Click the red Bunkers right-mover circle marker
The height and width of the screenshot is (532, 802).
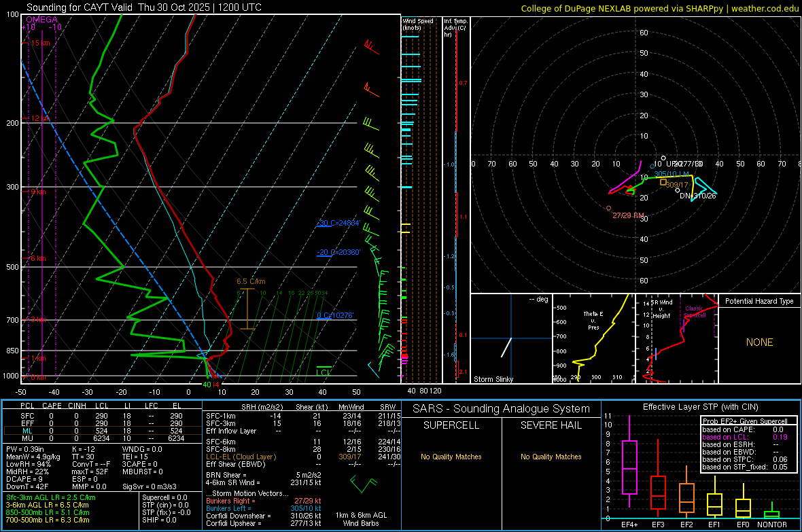(x=608, y=208)
